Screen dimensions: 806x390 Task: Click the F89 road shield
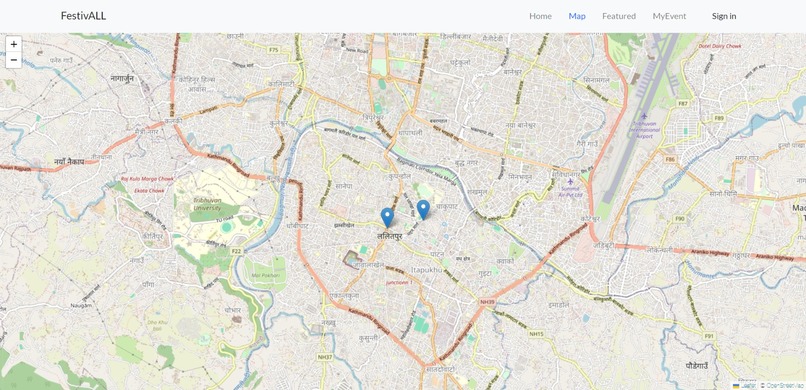pos(719,118)
